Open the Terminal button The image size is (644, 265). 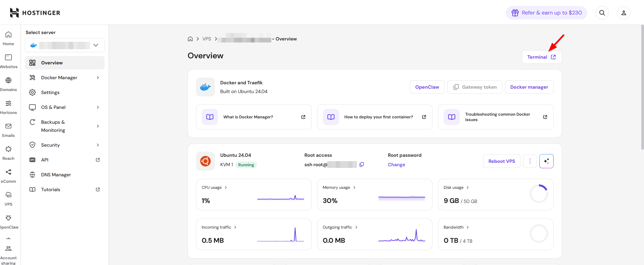[542, 57]
